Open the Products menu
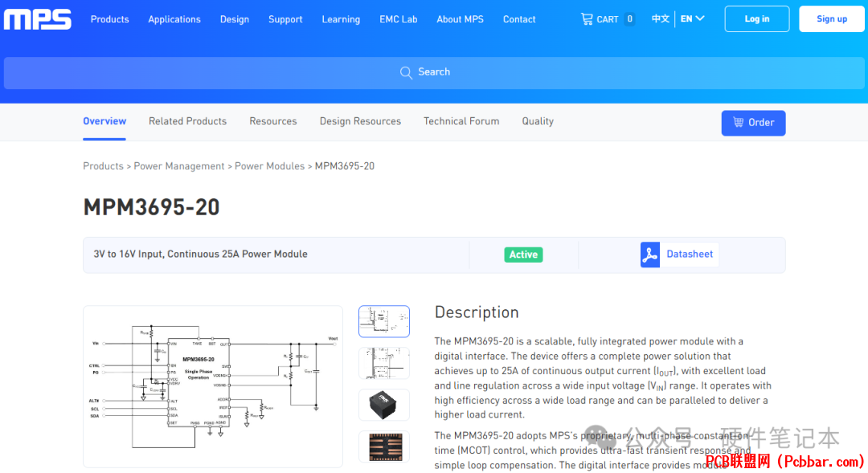 (109, 19)
